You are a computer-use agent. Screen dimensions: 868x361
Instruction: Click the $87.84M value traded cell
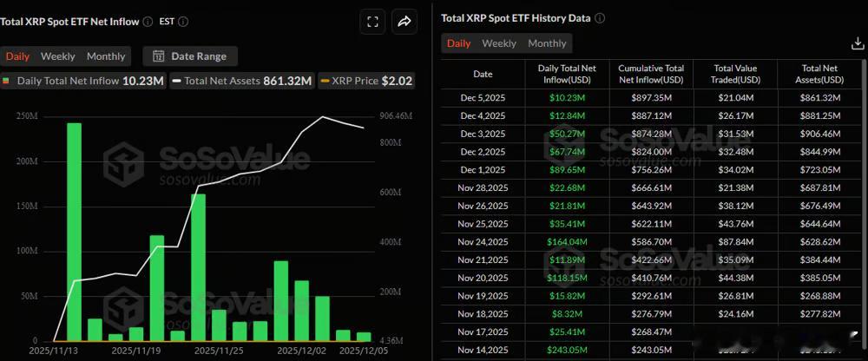[735, 241]
